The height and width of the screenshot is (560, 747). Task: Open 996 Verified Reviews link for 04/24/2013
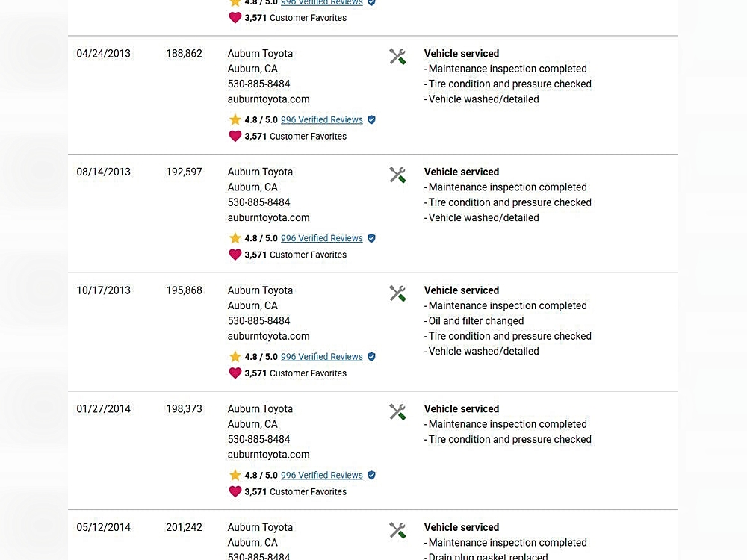[321, 119]
